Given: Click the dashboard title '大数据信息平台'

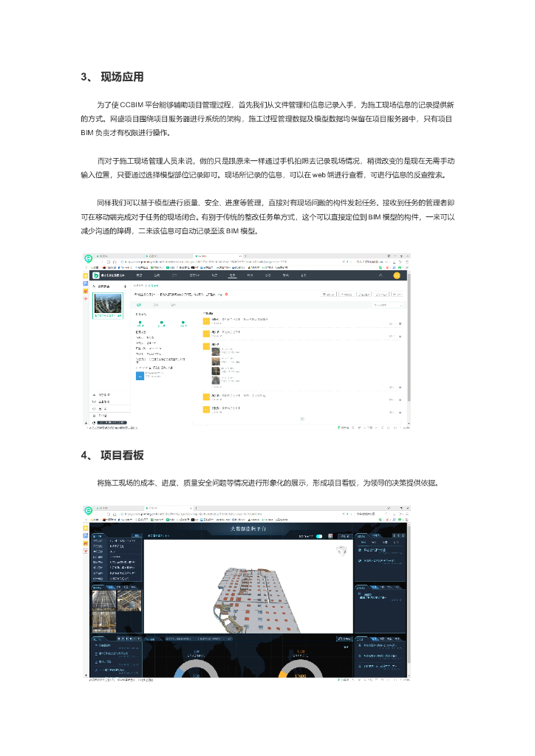Looking at the screenshot, I should point(248,529).
